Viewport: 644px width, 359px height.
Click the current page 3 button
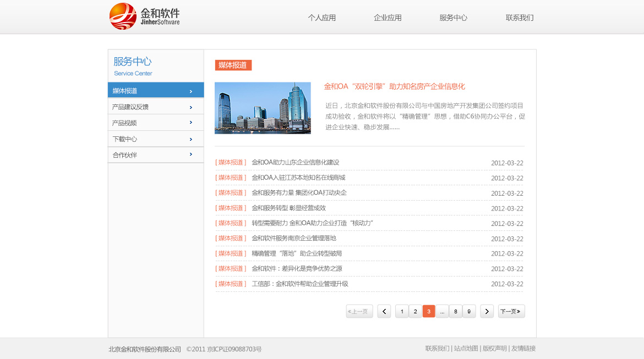click(429, 311)
